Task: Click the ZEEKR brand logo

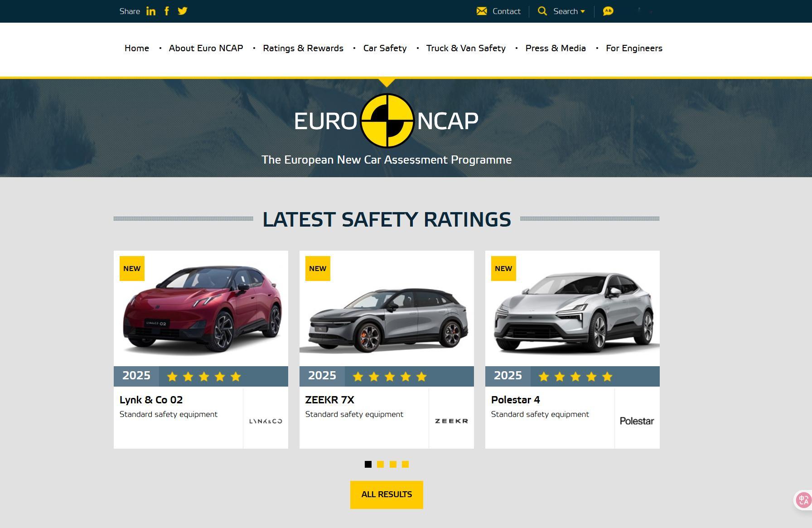Action: tap(451, 421)
